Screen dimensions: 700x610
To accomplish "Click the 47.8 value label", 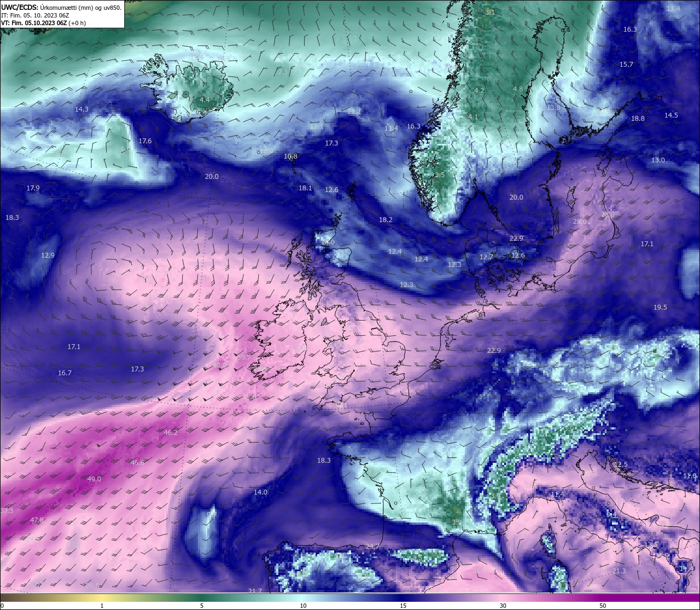I will point(37,520).
